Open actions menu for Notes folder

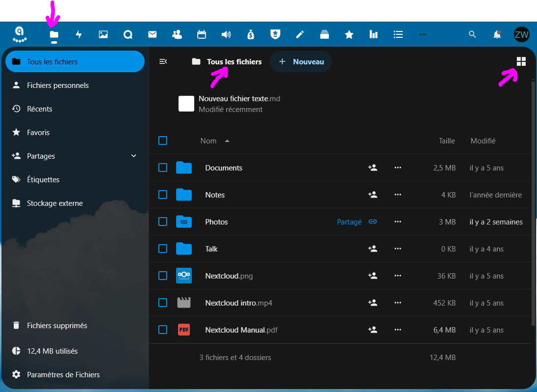pos(398,195)
